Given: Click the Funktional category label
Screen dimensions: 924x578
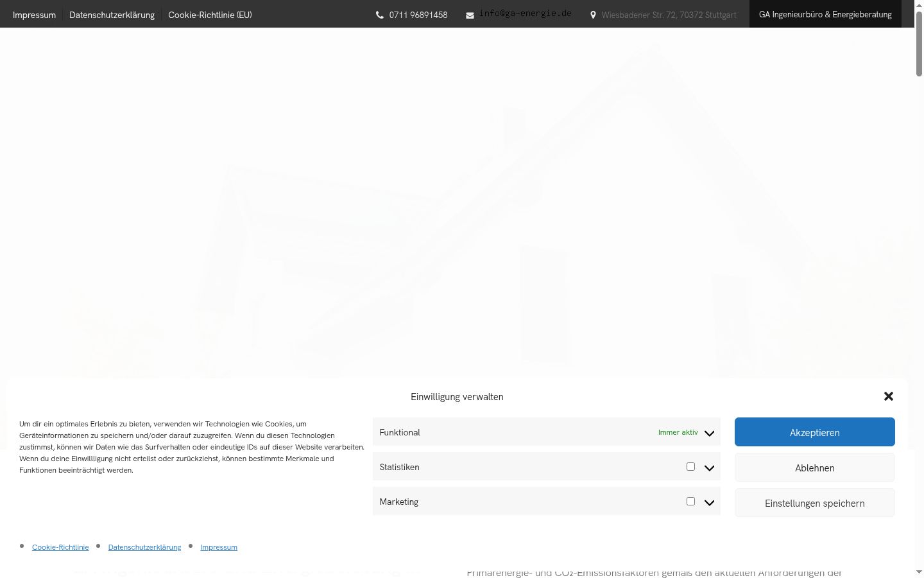Looking at the screenshot, I should pos(400,432).
